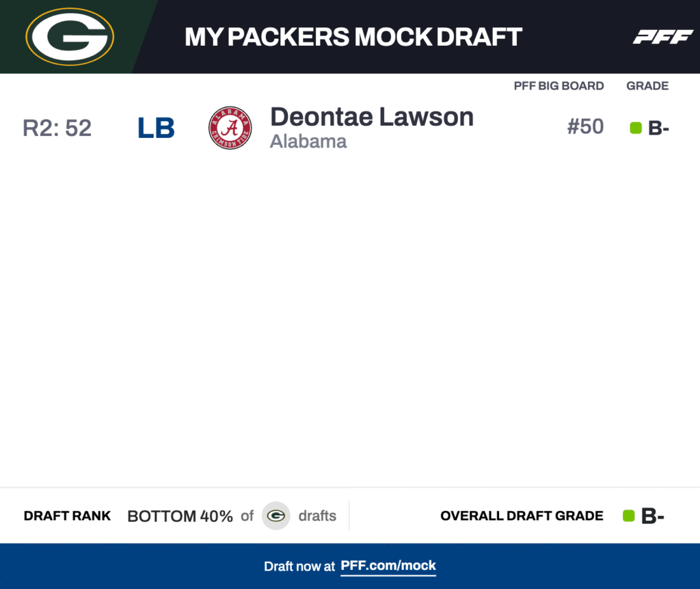The width and height of the screenshot is (700, 589).
Task: Click the 'BOTTOM 40%' rank text
Action: coord(180,516)
